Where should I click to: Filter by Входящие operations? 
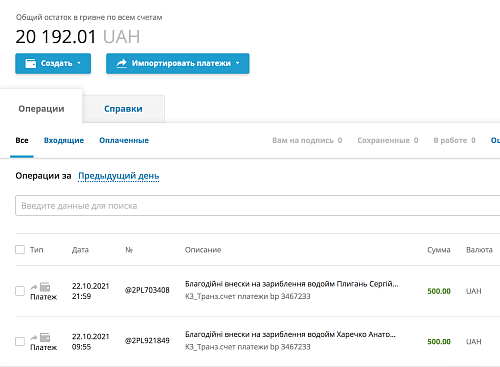[x=64, y=140]
